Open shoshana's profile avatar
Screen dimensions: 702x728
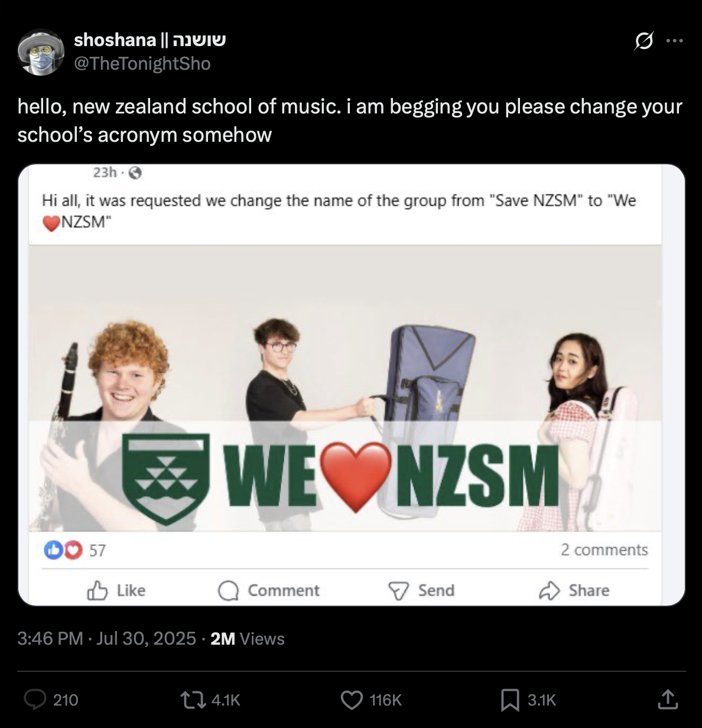click(x=41, y=52)
